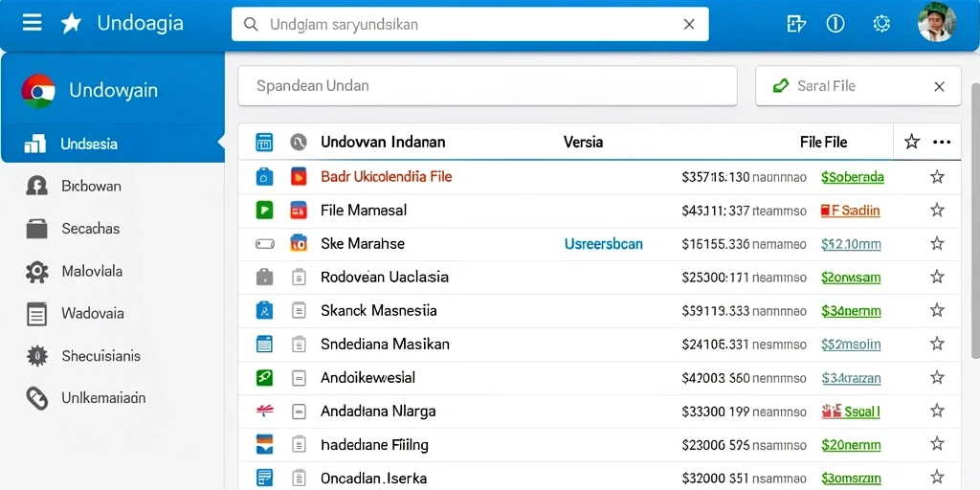Open three-dots menu in table header
This screenshot has width=980, height=490.
[x=942, y=143]
